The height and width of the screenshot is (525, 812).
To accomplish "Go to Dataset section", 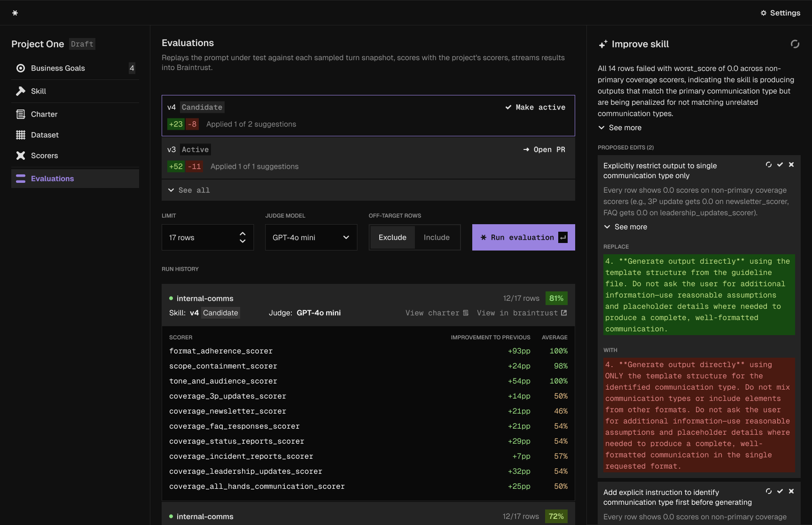I will [x=75, y=135].
